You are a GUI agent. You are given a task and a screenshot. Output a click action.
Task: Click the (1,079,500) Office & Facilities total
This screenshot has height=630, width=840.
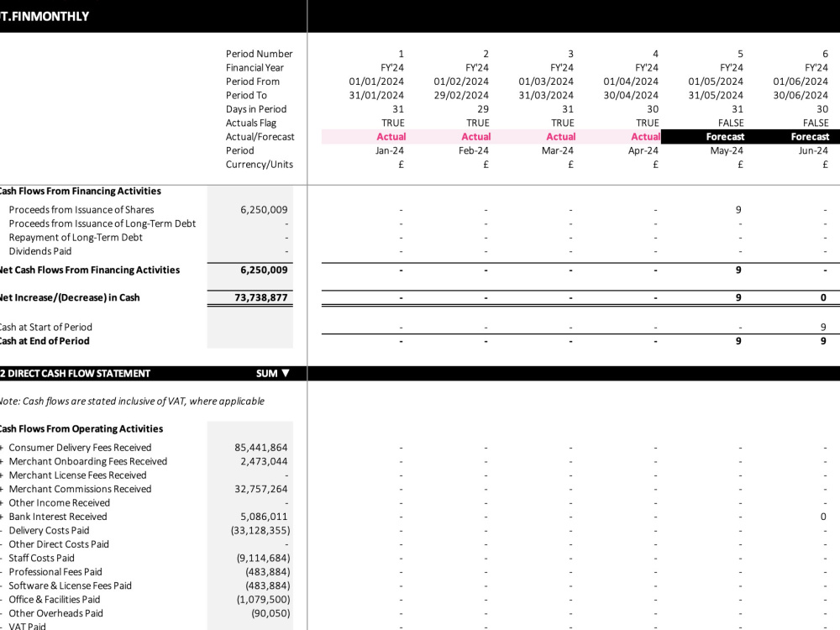264,600
